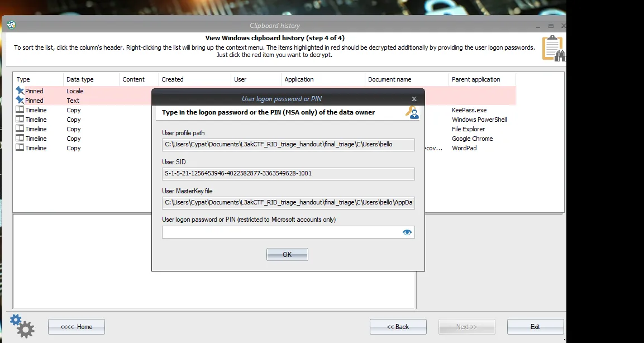The width and height of the screenshot is (644, 343).
Task: Go back to previous step
Action: 398,327
